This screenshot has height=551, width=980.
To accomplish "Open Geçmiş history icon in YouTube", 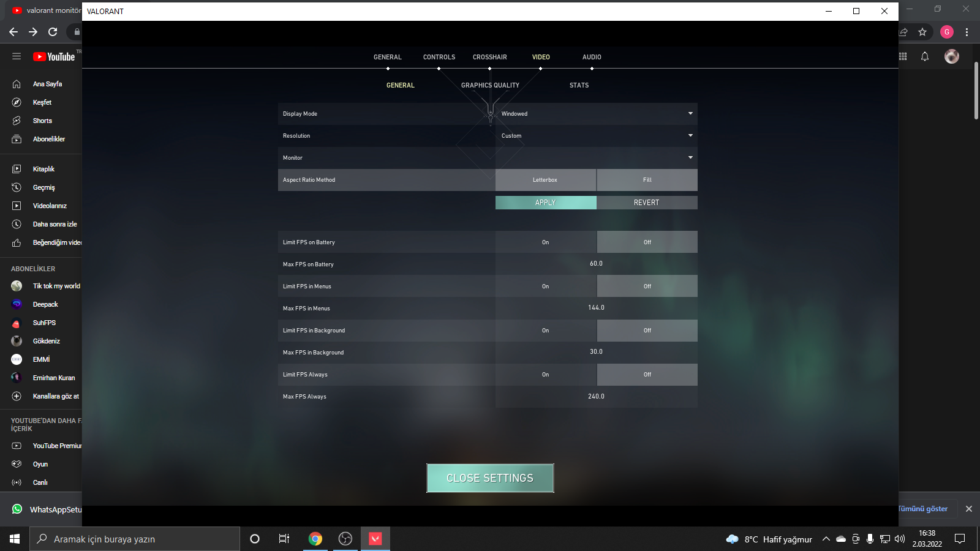I will [17, 187].
